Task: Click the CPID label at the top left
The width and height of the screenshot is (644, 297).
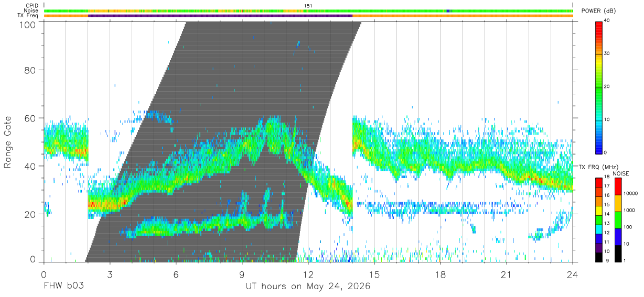Action: (32, 6)
